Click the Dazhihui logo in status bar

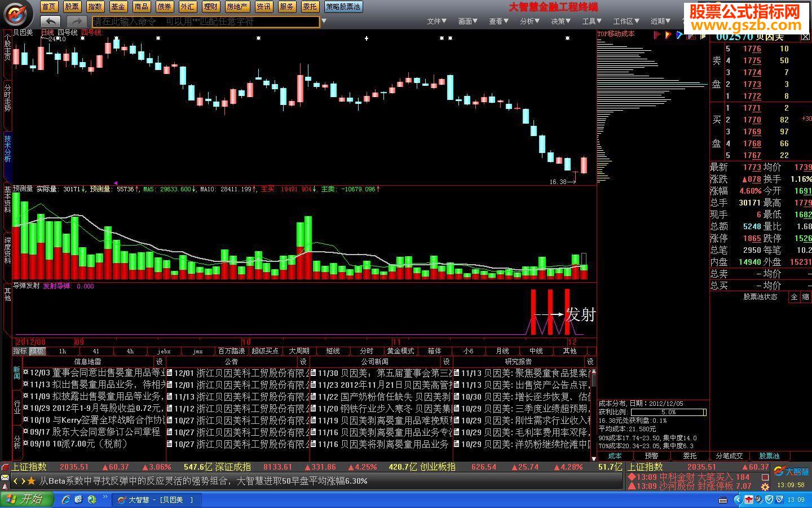791,471
